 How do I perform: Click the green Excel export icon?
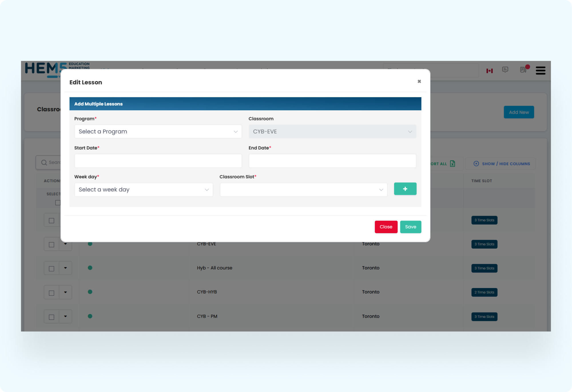452,164
